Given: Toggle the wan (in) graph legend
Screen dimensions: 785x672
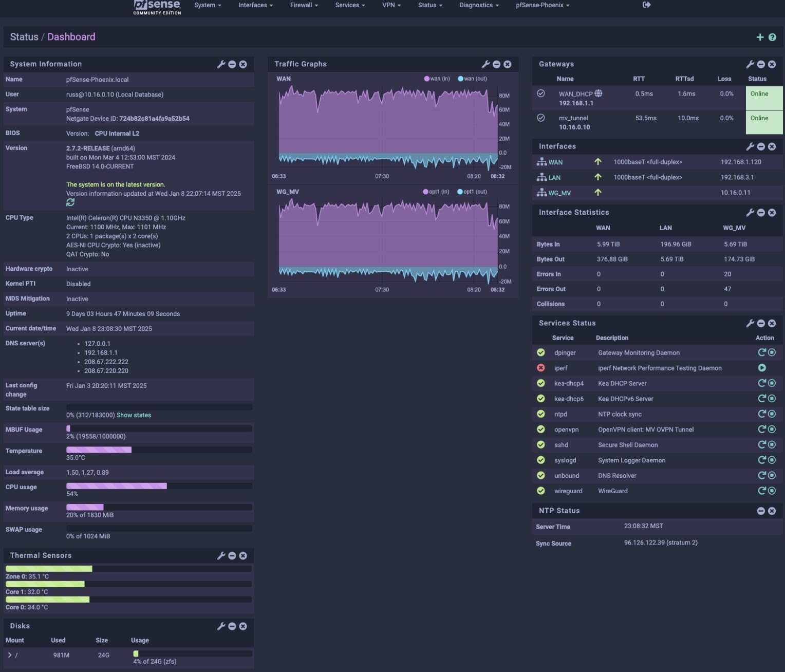Looking at the screenshot, I should [x=437, y=79].
